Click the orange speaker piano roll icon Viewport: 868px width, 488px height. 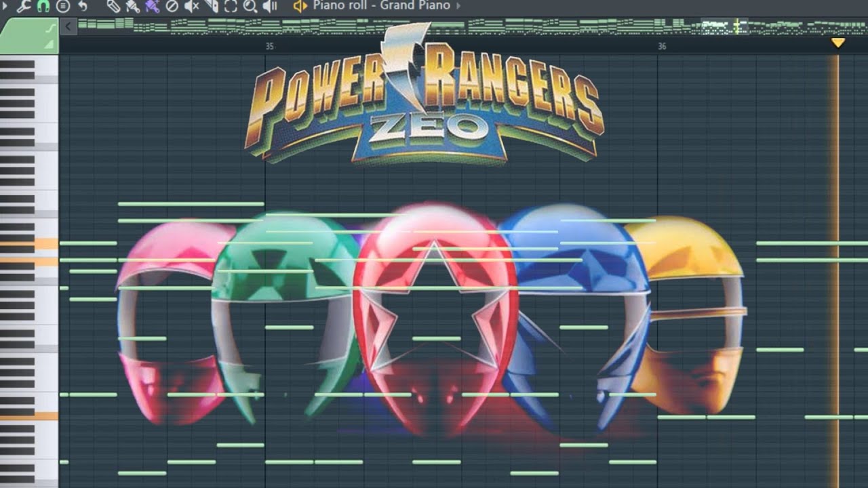[300, 6]
